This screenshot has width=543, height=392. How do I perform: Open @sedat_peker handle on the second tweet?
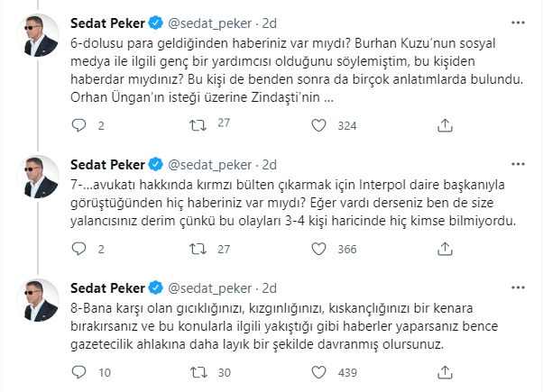tap(209, 165)
